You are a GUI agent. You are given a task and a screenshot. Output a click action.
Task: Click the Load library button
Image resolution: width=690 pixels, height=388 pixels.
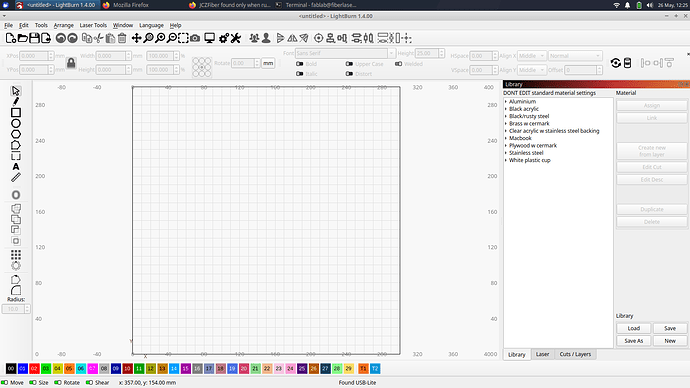[x=634, y=328]
